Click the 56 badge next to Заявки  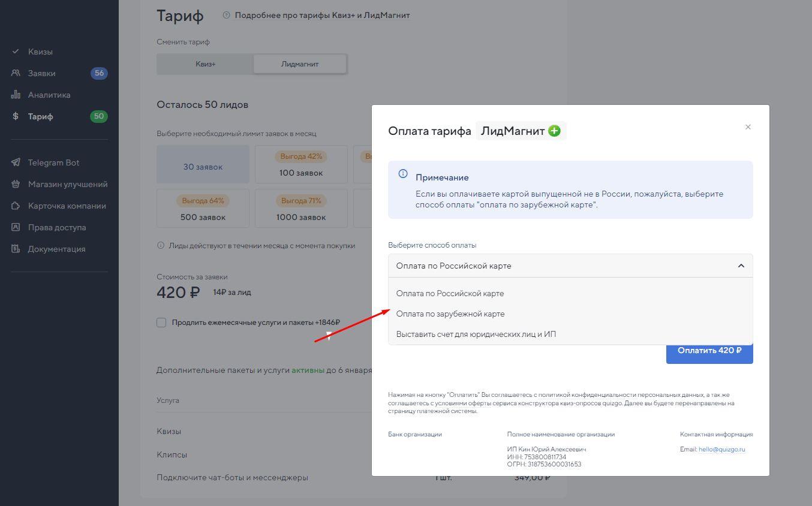pos(99,73)
